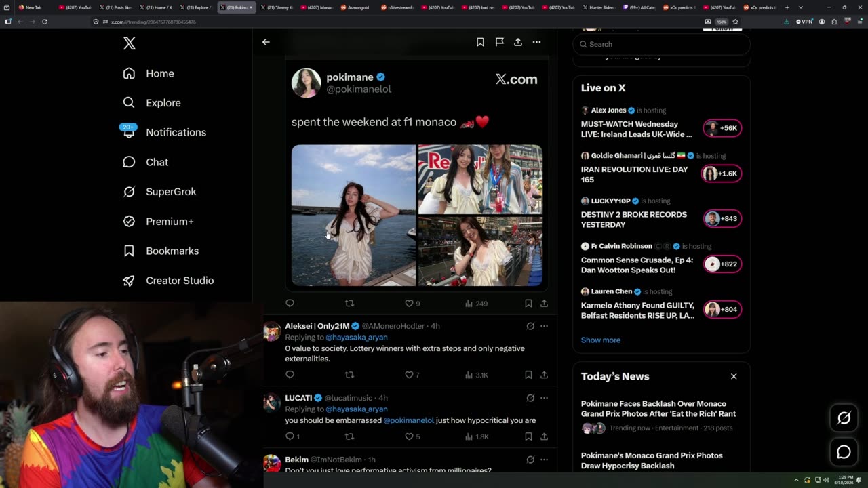Open the @pokimanelol handle
This screenshot has width=868, height=488.
click(359, 89)
